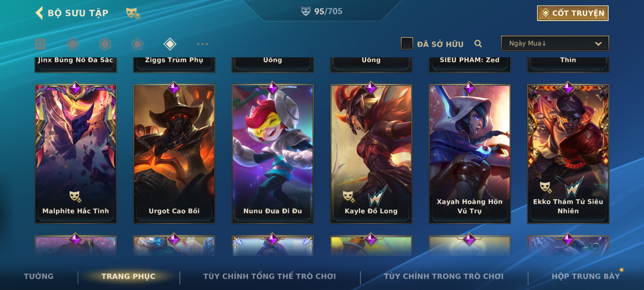Viewport: 644px width, 290px height.
Task: Click the Cốt Truyện button
Action: (573, 13)
